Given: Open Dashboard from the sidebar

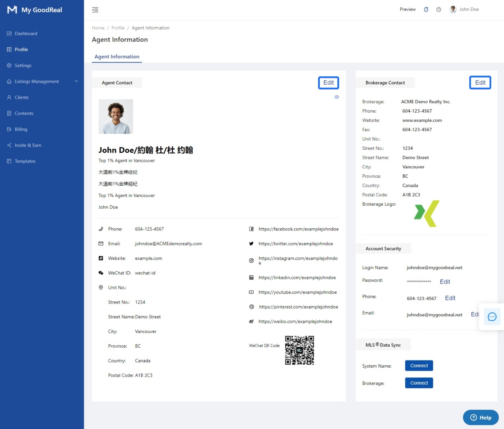Looking at the screenshot, I should pos(26,34).
